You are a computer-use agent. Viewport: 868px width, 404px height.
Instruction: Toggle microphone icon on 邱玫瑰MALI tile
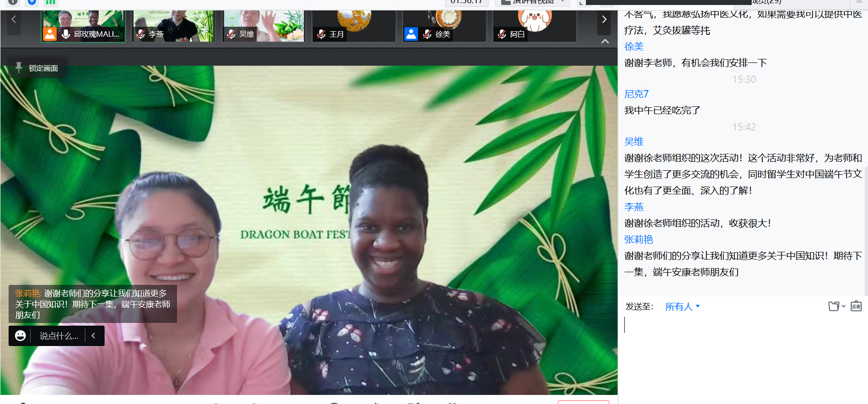66,34
